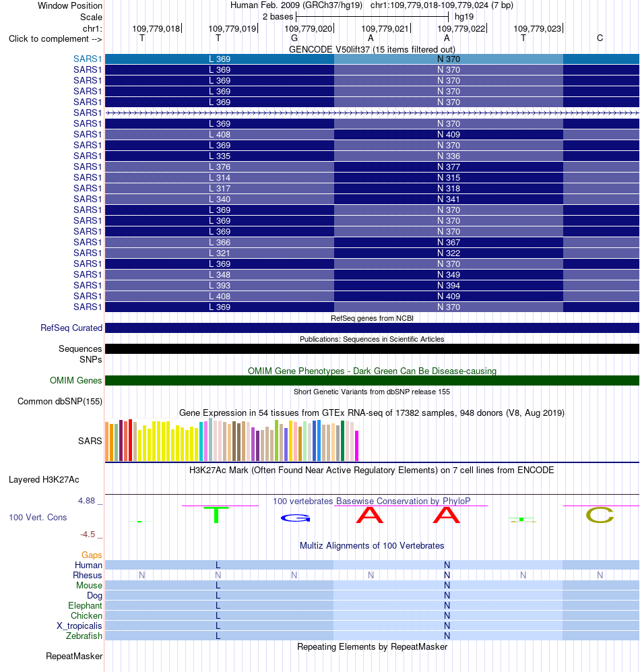Image resolution: width=640 pixels, height=672 pixels.
Task: Click the GENCODE V50lift37 track title
Action: [x=372, y=49]
